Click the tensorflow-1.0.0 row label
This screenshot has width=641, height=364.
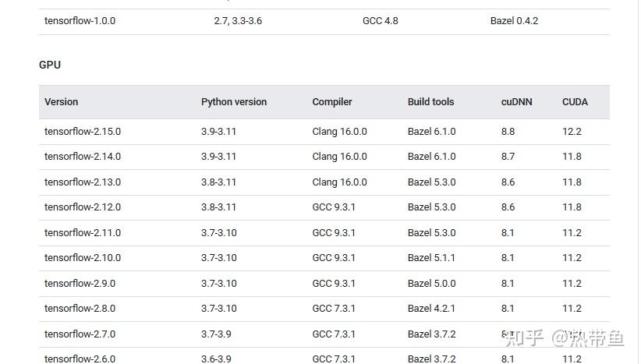80,21
